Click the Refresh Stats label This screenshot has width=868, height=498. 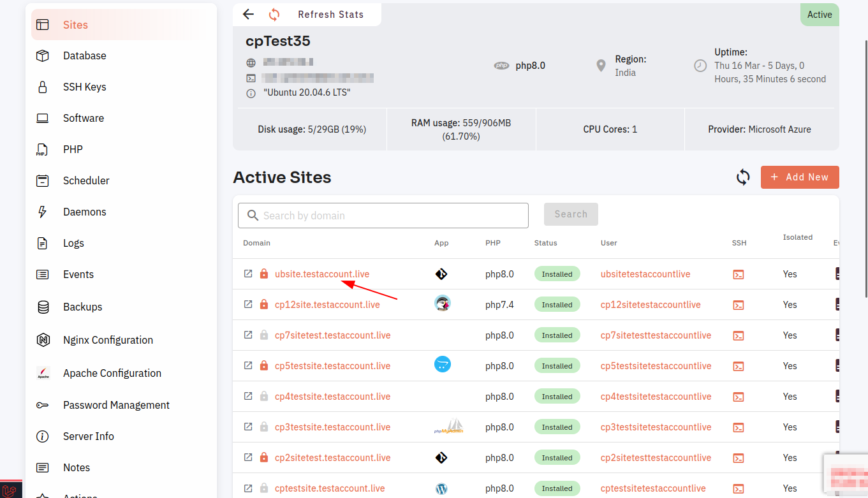[x=331, y=14]
